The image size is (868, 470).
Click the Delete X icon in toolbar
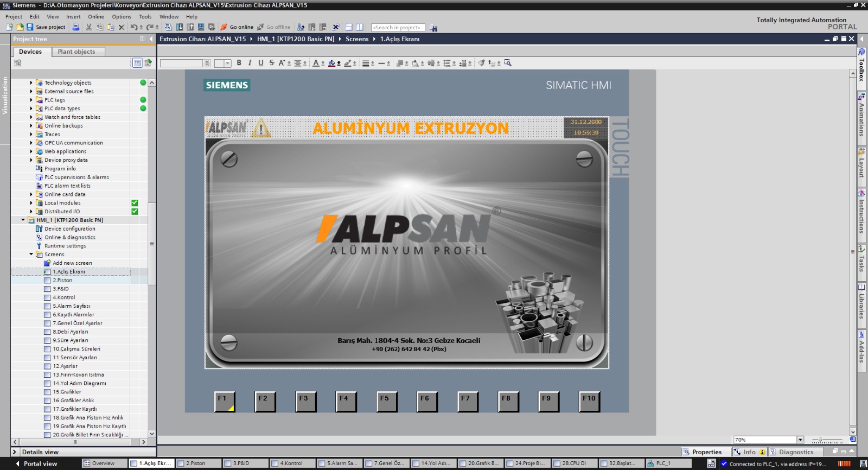pos(122,27)
